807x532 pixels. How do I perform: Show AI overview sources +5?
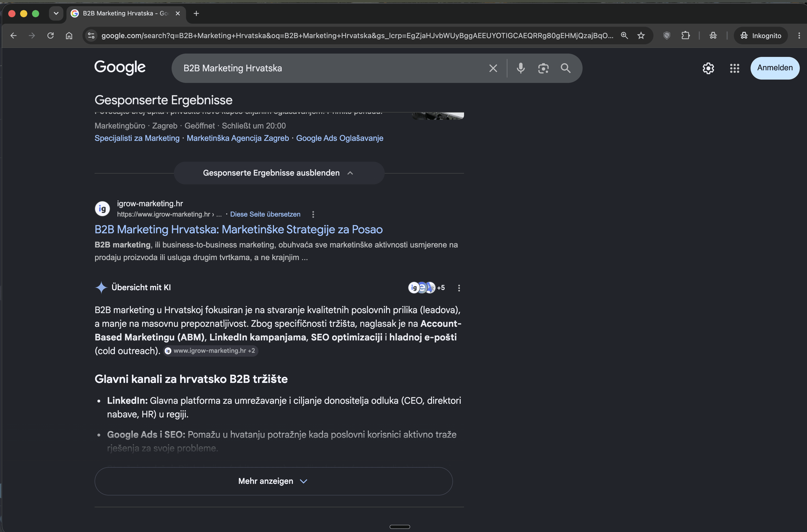coord(426,288)
